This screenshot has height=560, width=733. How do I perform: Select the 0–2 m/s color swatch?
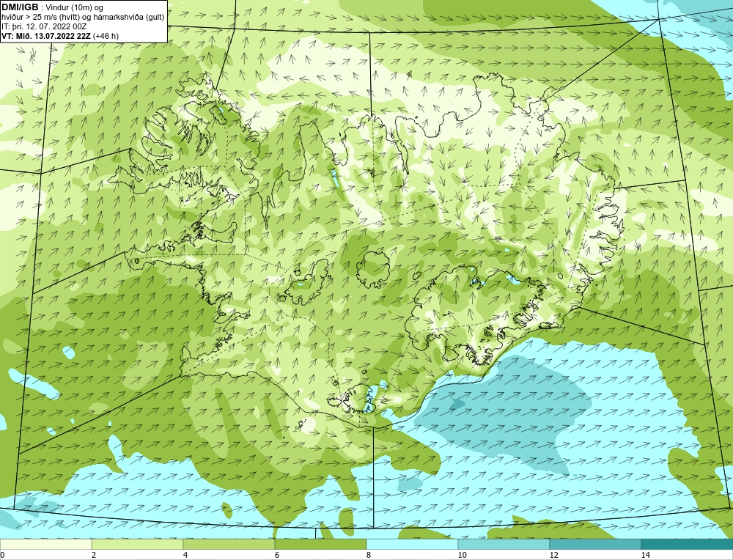[x=45, y=544]
